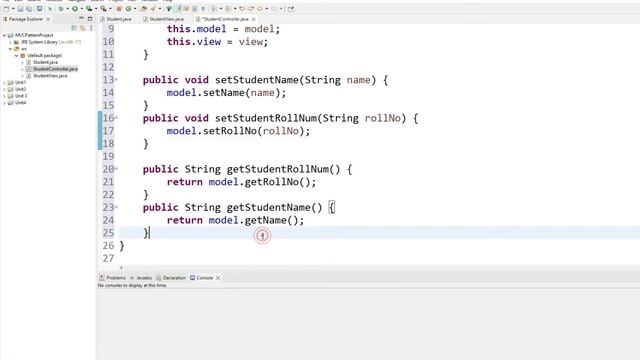This screenshot has height=360, width=640.
Task: Select the Console tab
Action: pos(202,278)
